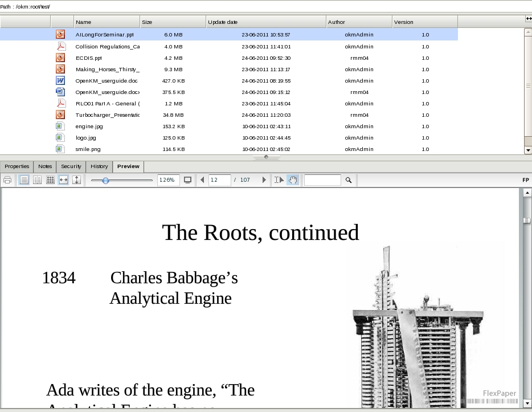
Task: Click the fit-to-width icon
Action: (x=64, y=180)
